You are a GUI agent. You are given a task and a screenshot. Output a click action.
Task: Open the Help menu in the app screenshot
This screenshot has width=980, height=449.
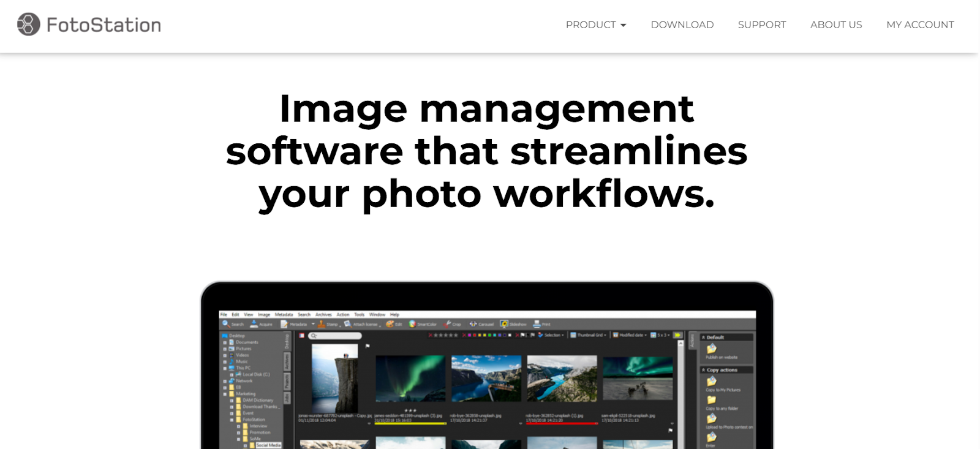[x=394, y=314]
